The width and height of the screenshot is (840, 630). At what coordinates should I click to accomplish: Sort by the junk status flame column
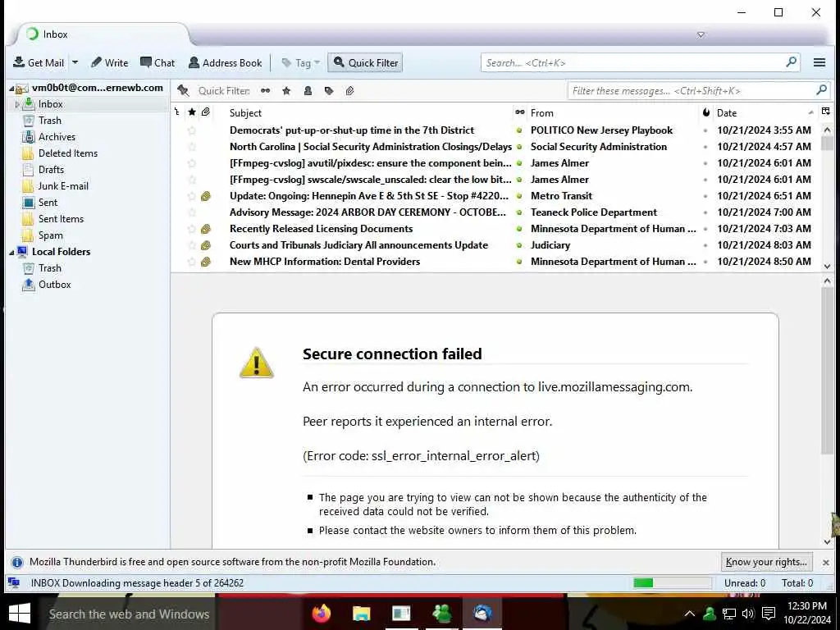(x=706, y=112)
